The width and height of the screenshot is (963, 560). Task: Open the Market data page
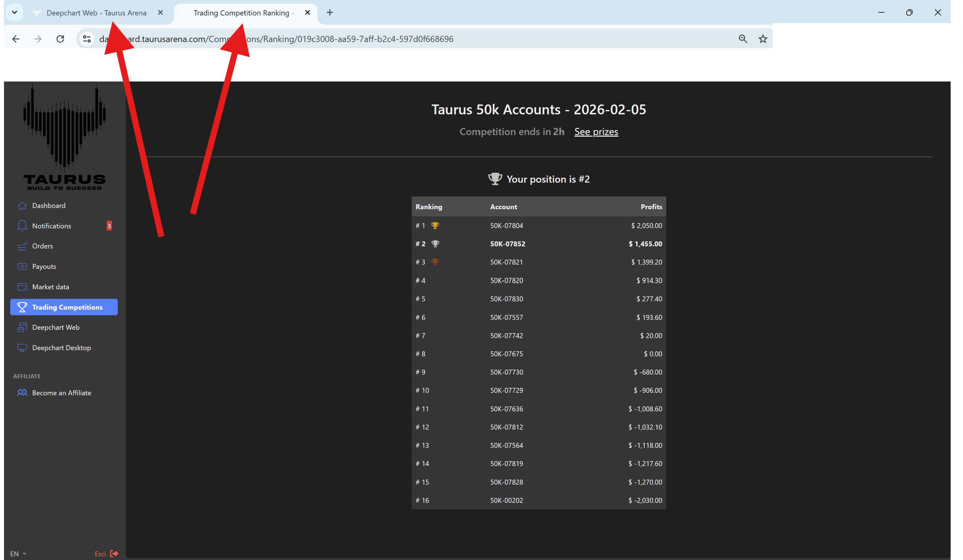tap(50, 286)
